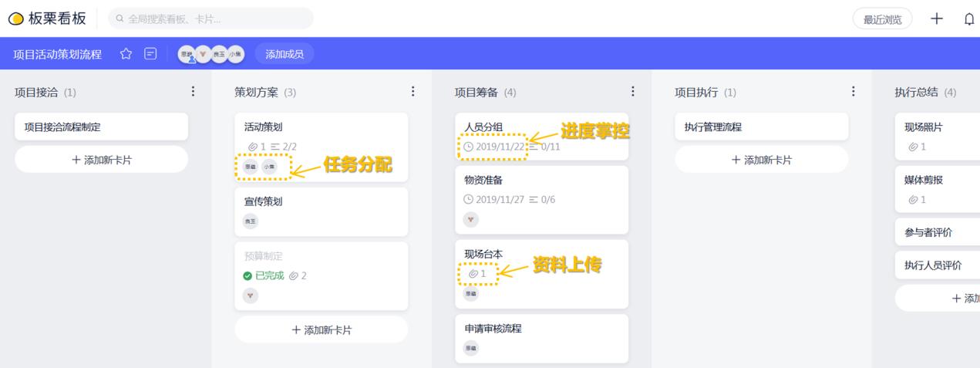
Task: Click due date 2019/11/22 on 人员分组
Action: coord(494,147)
